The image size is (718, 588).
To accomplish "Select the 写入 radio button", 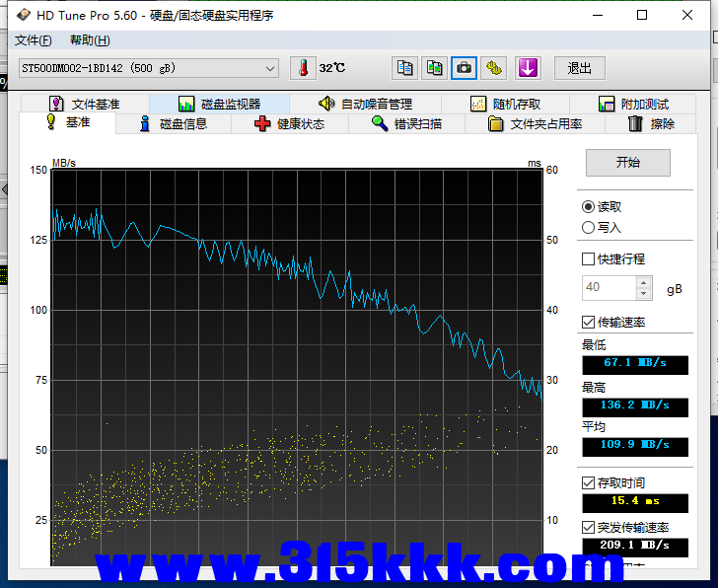I will click(589, 228).
